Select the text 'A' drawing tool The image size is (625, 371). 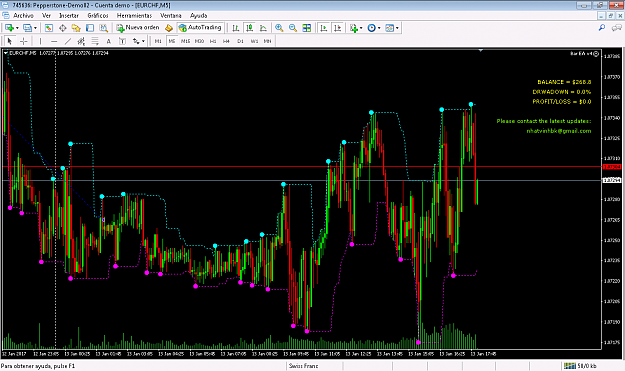[x=108, y=41]
